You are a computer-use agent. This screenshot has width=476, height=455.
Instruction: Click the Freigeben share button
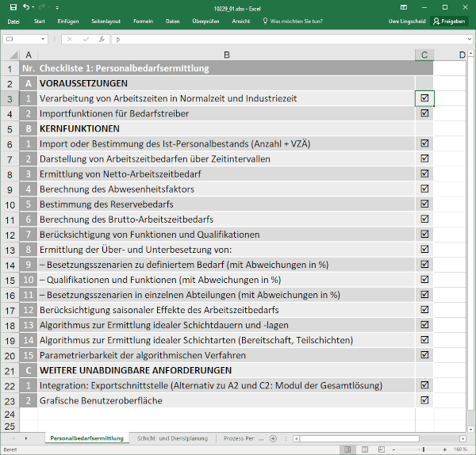pyautogui.click(x=449, y=21)
